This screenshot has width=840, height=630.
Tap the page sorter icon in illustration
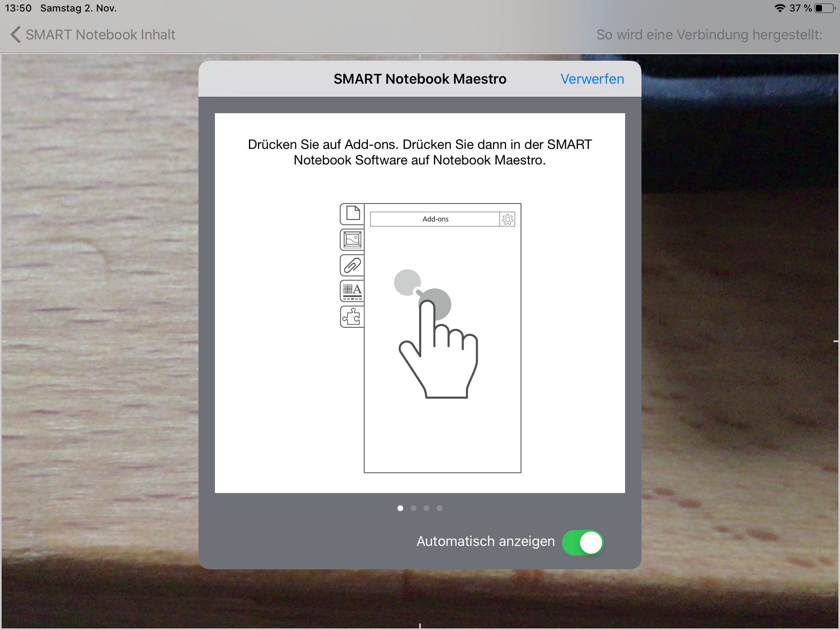[352, 214]
